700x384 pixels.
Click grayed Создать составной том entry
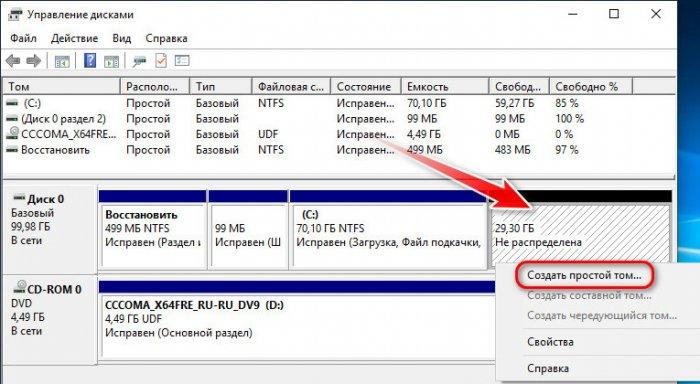pos(589,295)
